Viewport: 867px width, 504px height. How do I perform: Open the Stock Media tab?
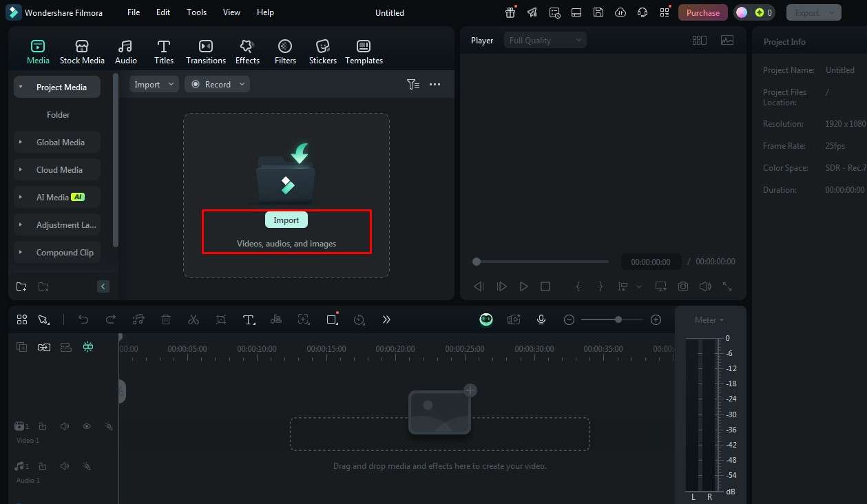tap(82, 52)
